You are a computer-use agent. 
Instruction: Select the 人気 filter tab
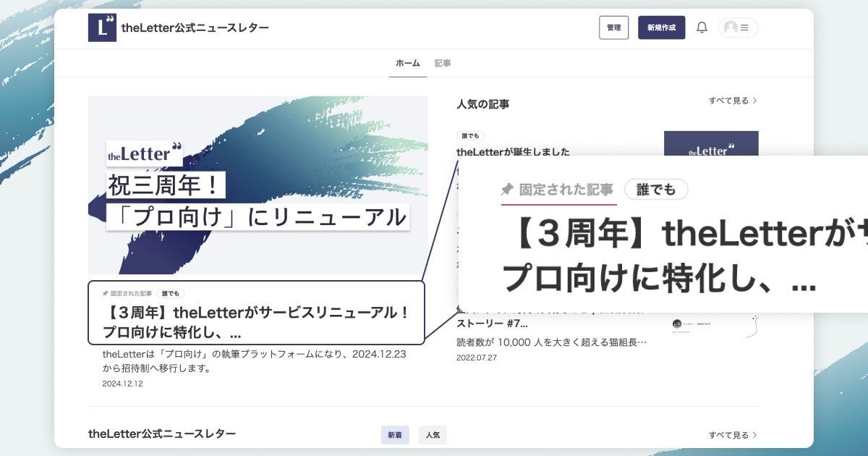[433, 435]
